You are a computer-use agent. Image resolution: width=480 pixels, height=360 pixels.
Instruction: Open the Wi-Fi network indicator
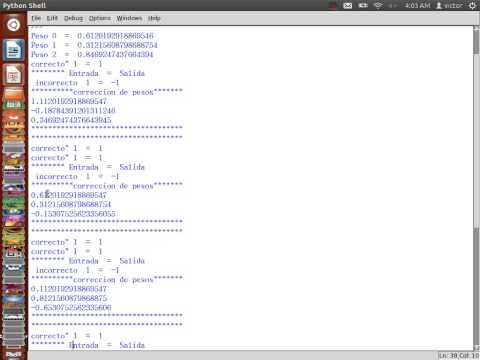378,6
